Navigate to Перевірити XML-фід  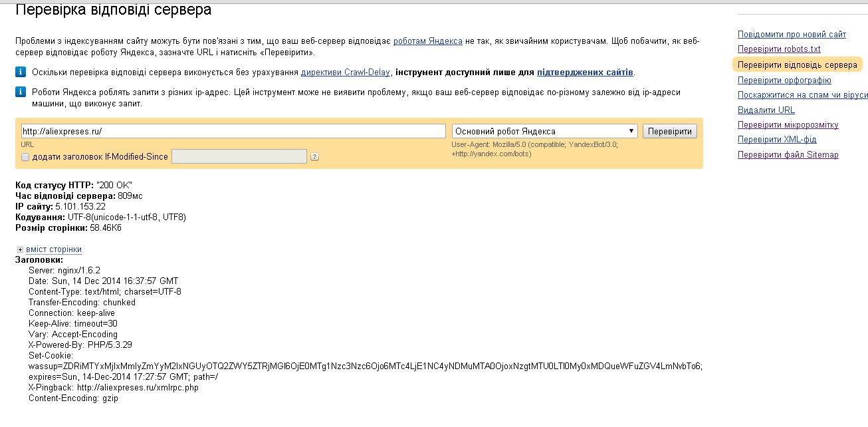pyautogui.click(x=777, y=140)
